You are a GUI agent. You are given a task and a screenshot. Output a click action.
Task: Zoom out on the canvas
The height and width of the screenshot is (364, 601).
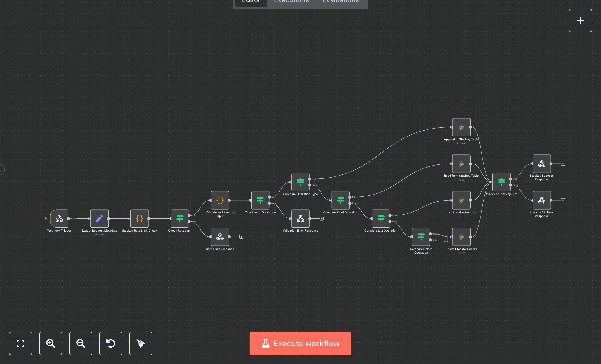80,343
